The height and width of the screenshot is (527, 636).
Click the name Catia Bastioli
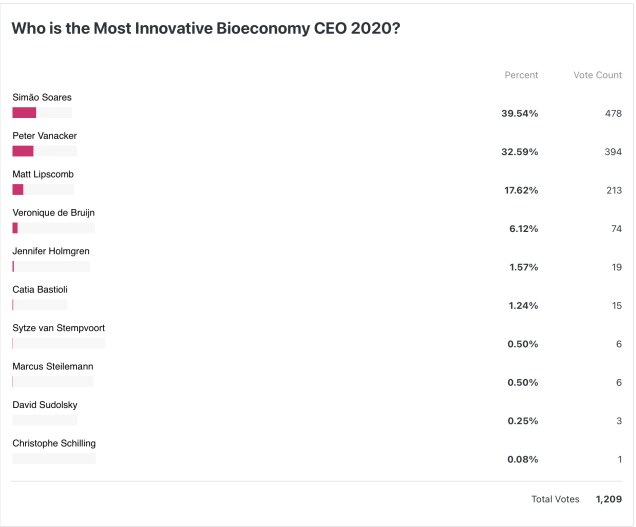point(40,289)
